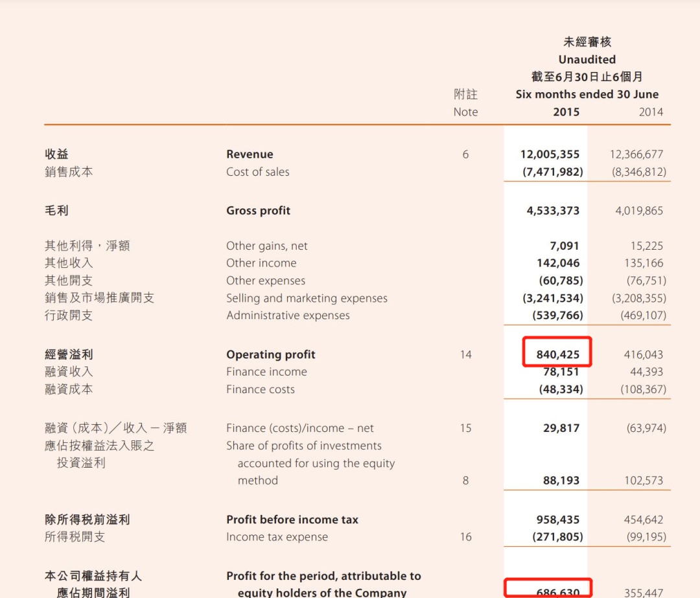The height and width of the screenshot is (598, 700).
Task: Select the 'Other gains, net' label
Action: point(266,246)
